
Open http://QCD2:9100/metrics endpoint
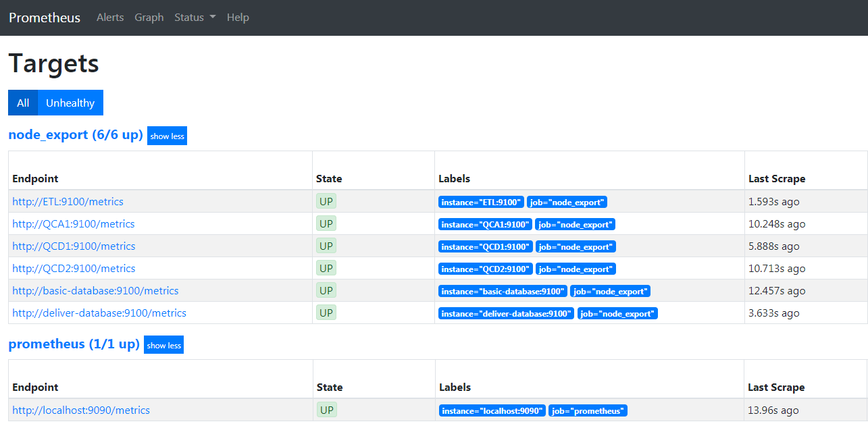(74, 268)
